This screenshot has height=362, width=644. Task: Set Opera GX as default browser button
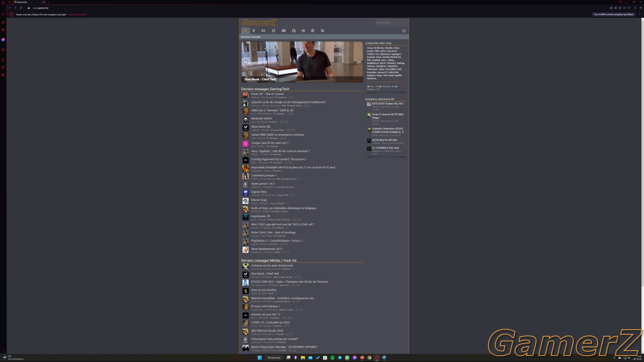click(614, 14)
